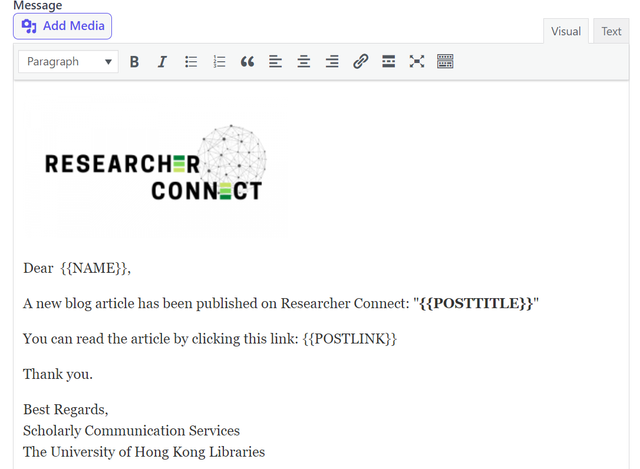Click the bold {{POSTTITLE}} placeholder
The image size is (640, 469).
[x=476, y=303]
